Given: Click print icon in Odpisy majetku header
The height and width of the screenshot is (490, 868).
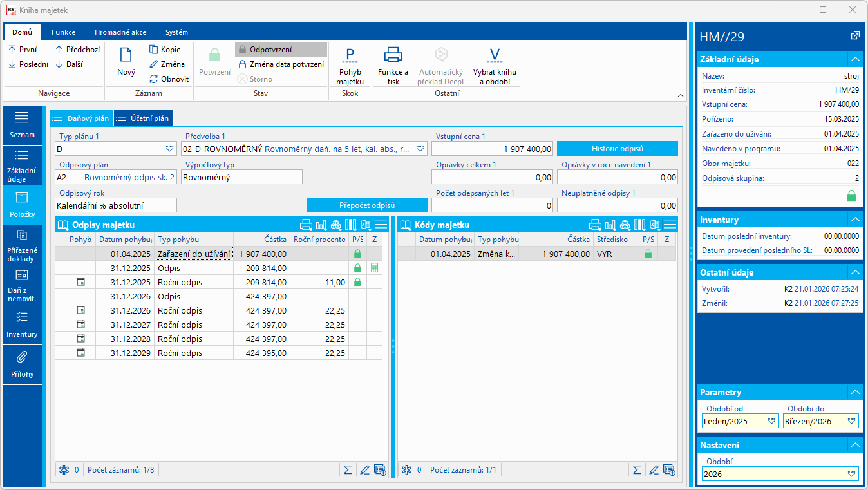Looking at the screenshot, I should pos(307,225).
